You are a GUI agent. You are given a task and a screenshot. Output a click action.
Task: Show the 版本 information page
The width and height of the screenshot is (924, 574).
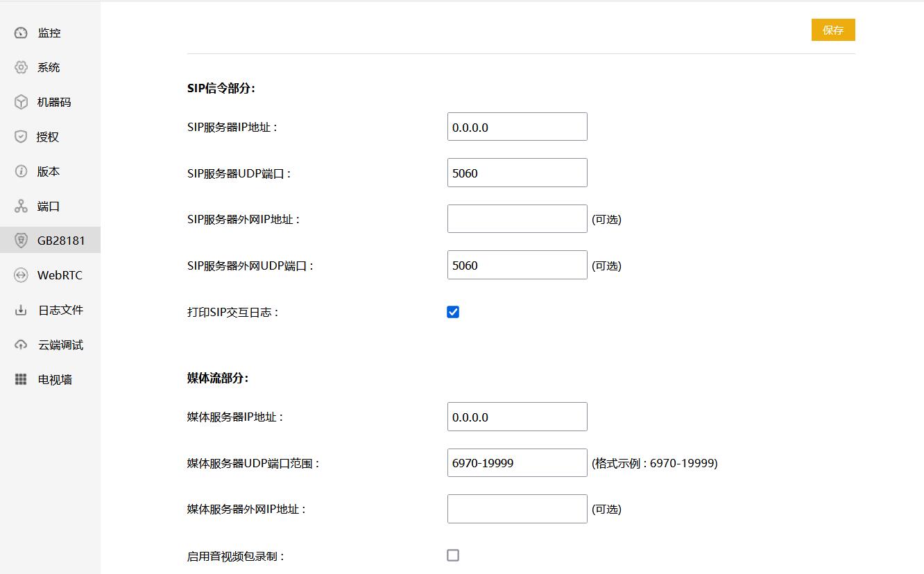[50, 171]
